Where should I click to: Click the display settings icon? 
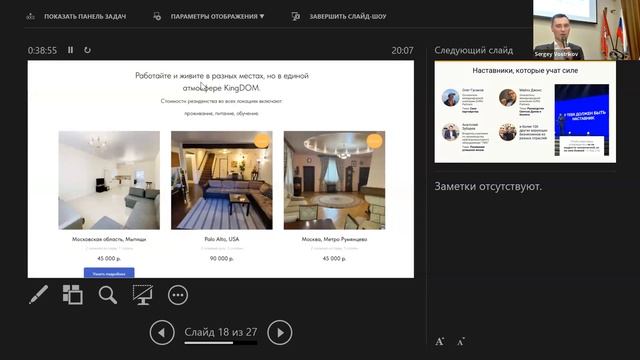pos(157,16)
